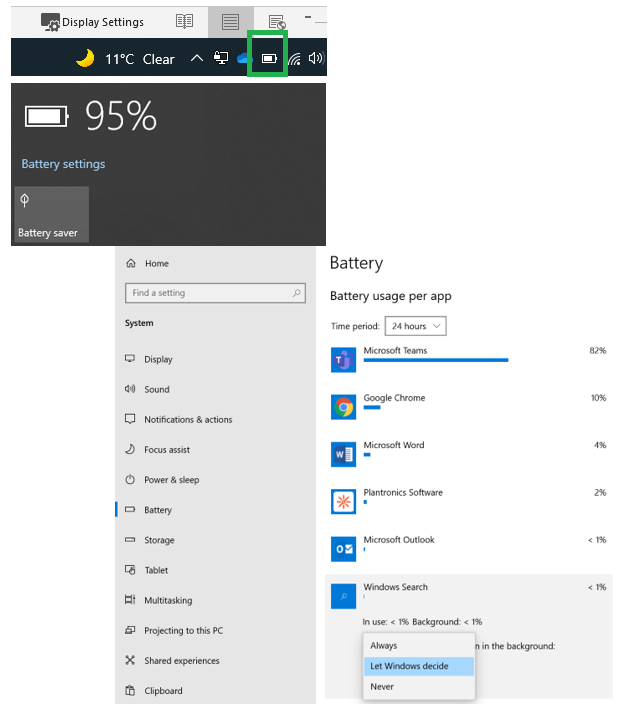Select Google Chrome battery usage row
Image resolution: width=624 pixels, height=714 pixels.
[x=469, y=407]
